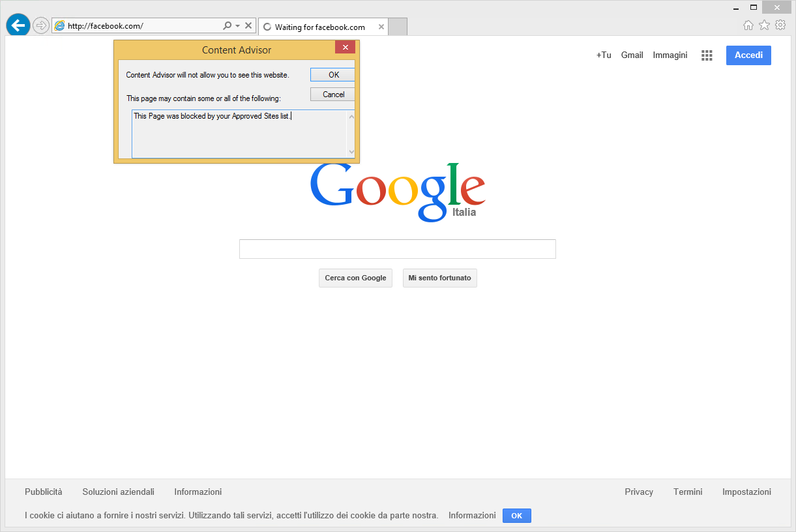Close the Content Advisor dialog
The height and width of the screenshot is (532, 796).
click(x=346, y=47)
